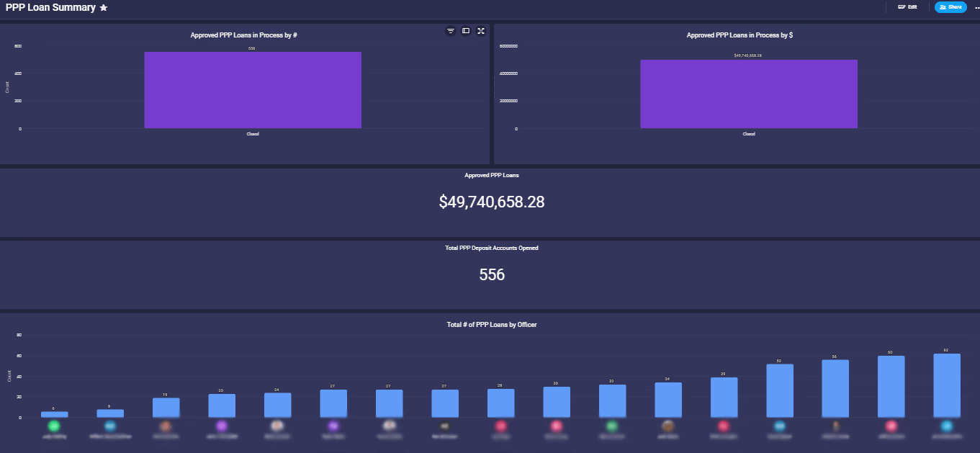Click the avatar under the 24 bar
Screen dimensions: 980x453
click(x=277, y=426)
